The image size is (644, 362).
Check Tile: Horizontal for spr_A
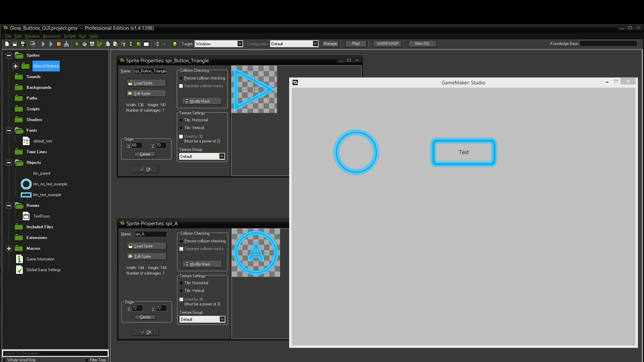[x=181, y=283]
